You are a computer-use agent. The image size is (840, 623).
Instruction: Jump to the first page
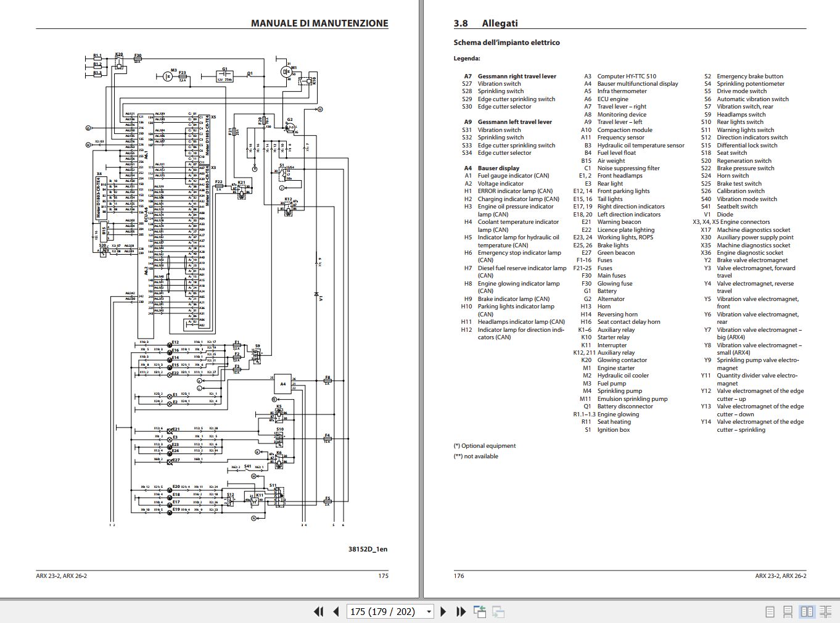(x=318, y=611)
